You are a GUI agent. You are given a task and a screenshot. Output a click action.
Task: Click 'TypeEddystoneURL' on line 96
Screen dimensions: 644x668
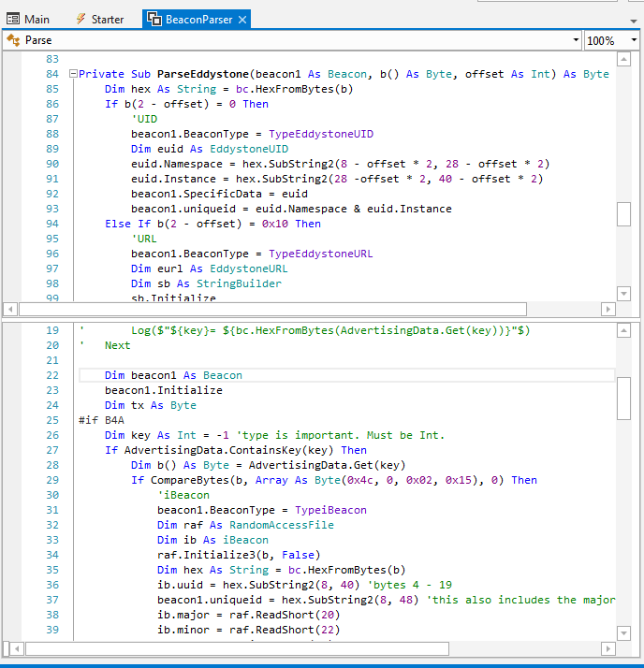point(320,254)
